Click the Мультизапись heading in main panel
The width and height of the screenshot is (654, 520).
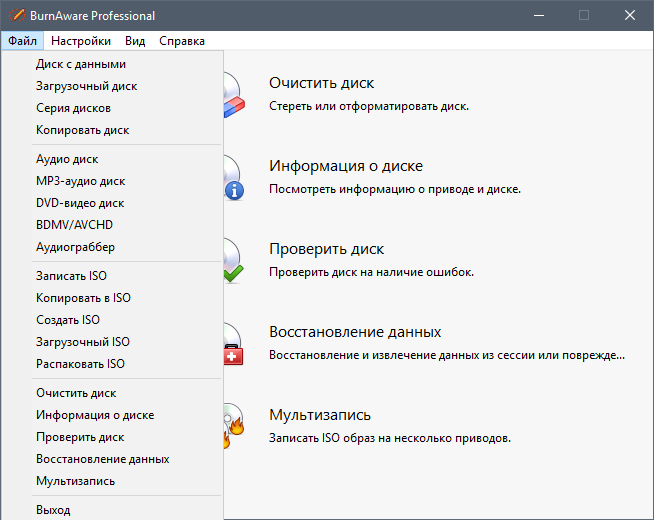(320, 415)
